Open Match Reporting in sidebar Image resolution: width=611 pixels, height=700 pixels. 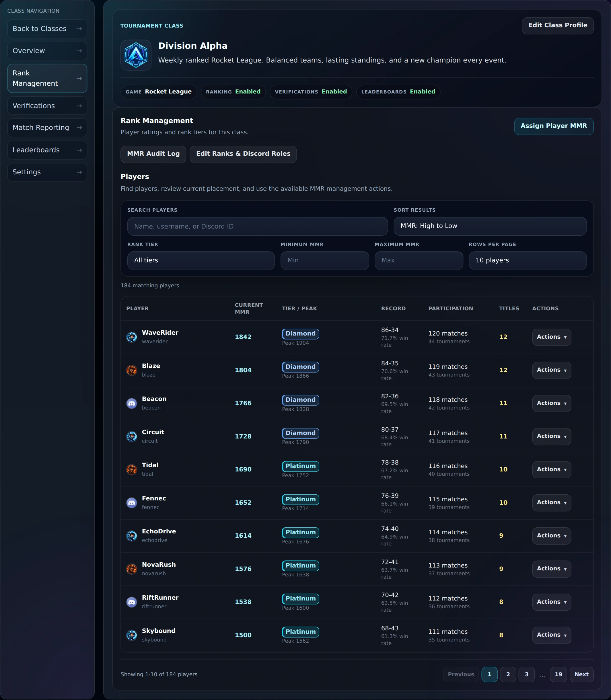point(47,128)
